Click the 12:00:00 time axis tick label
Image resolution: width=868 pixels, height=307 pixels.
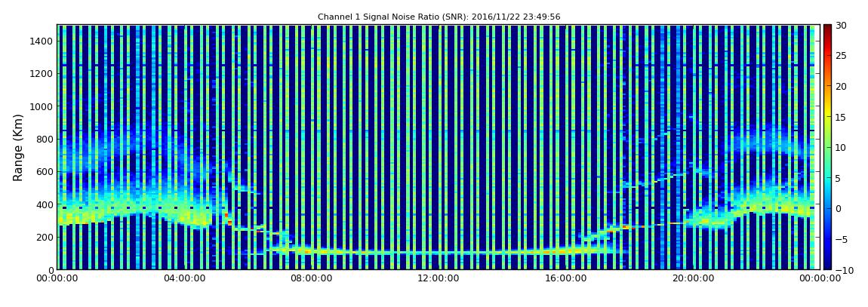coord(439,279)
